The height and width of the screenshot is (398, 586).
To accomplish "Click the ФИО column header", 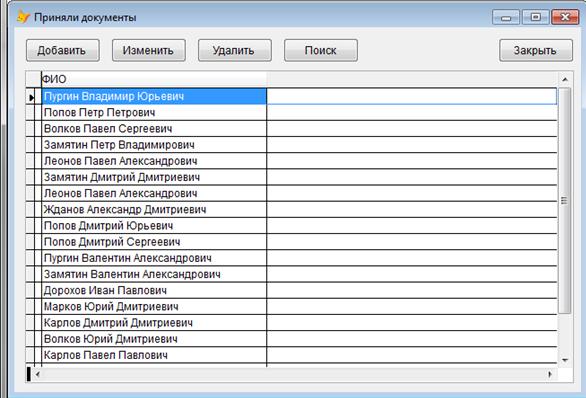I will coord(154,79).
